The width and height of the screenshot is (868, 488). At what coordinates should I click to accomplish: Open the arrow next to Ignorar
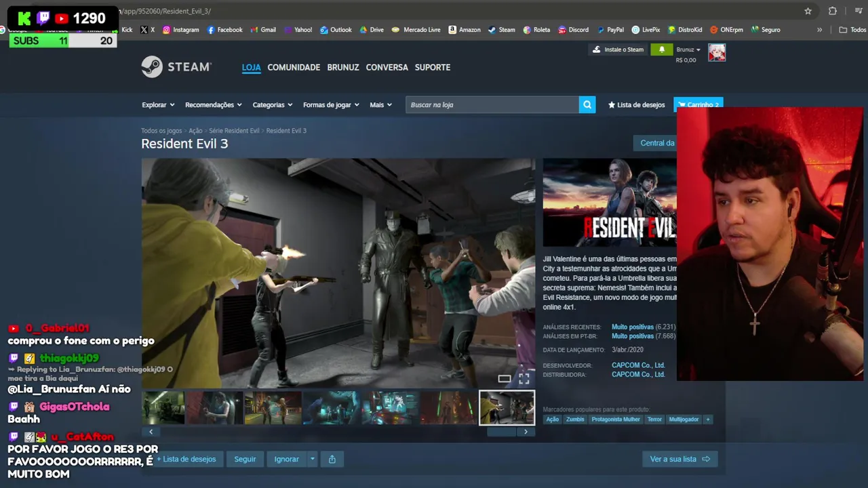tap(312, 459)
